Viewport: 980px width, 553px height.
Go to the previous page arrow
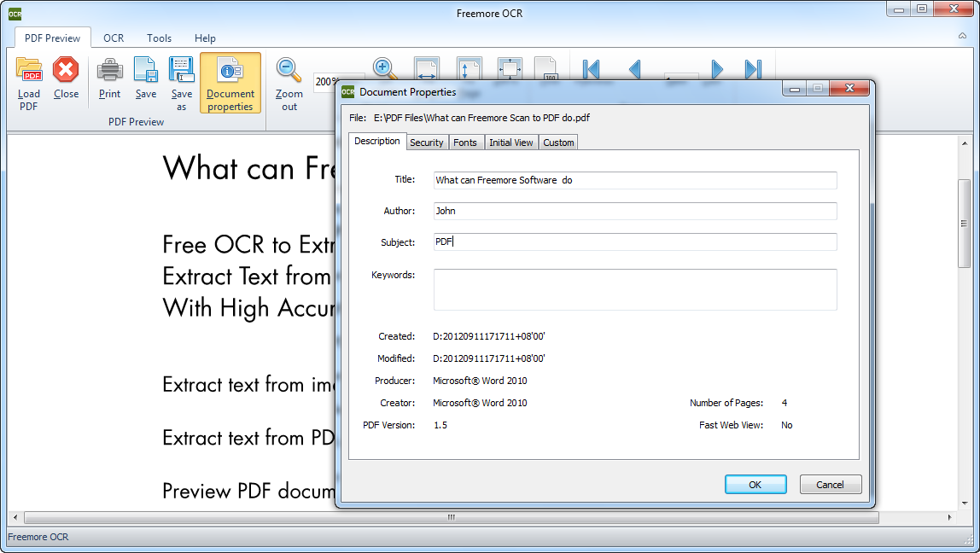pyautogui.click(x=635, y=69)
